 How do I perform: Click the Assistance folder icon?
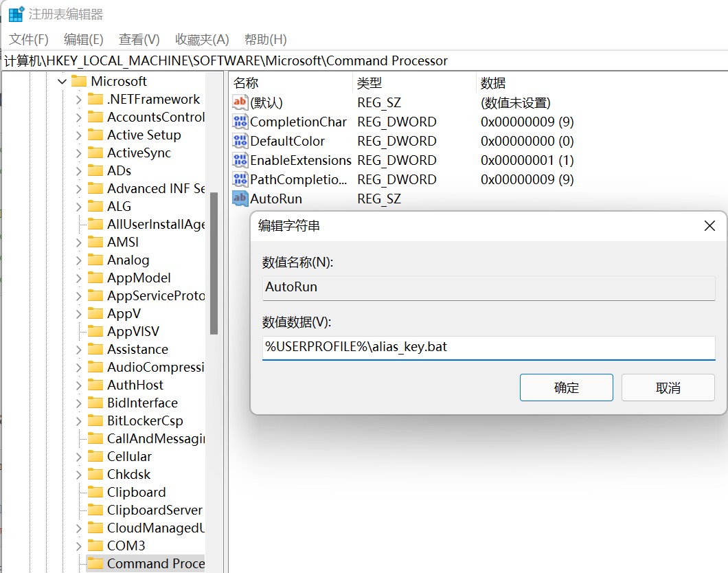(x=95, y=349)
